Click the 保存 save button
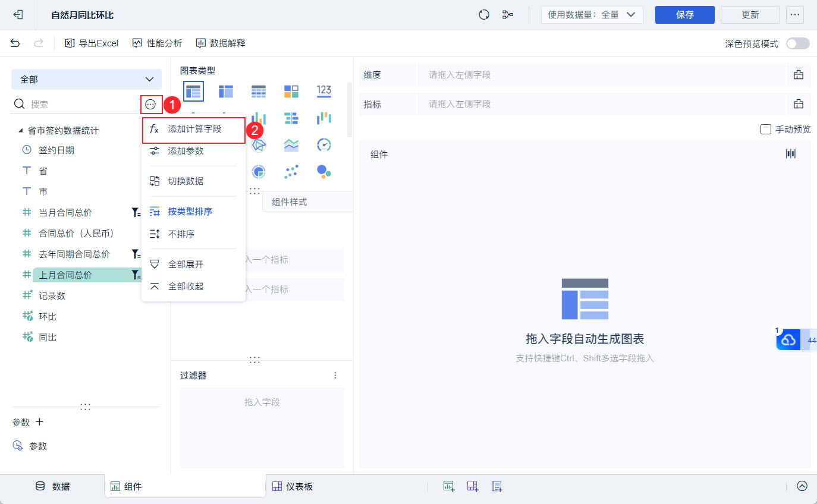The width and height of the screenshot is (817, 504). click(685, 15)
